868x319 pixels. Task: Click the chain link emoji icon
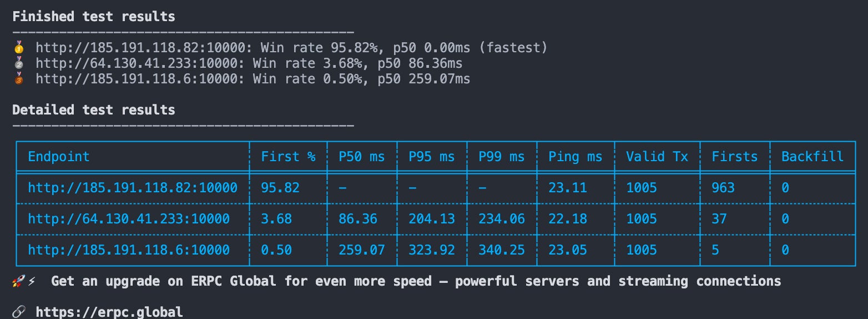coord(18,312)
